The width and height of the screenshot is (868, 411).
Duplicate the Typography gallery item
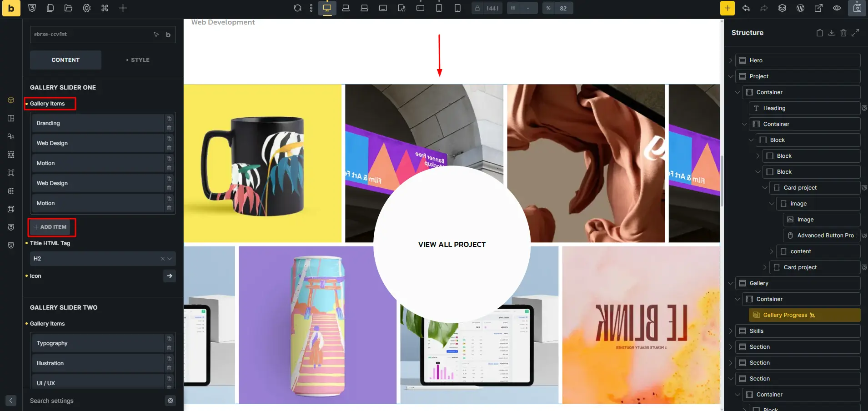click(169, 339)
